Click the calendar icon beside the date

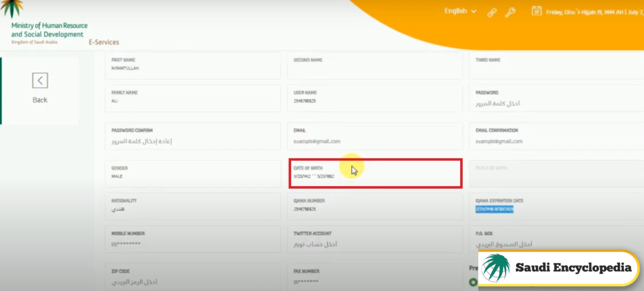536,11
